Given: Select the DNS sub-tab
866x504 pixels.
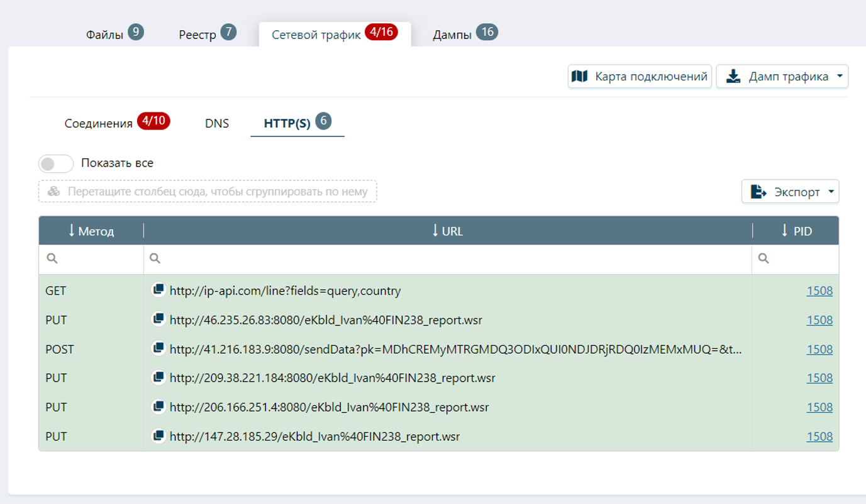Looking at the screenshot, I should [x=217, y=123].
